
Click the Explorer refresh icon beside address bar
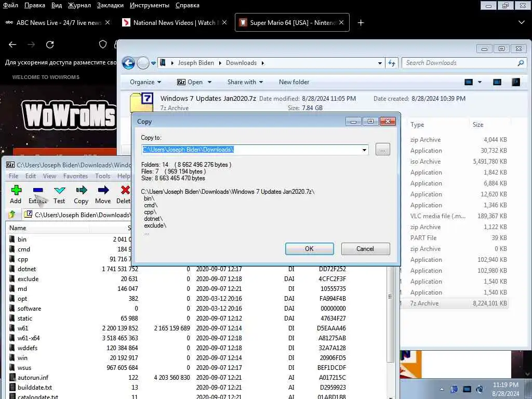pyautogui.click(x=392, y=63)
